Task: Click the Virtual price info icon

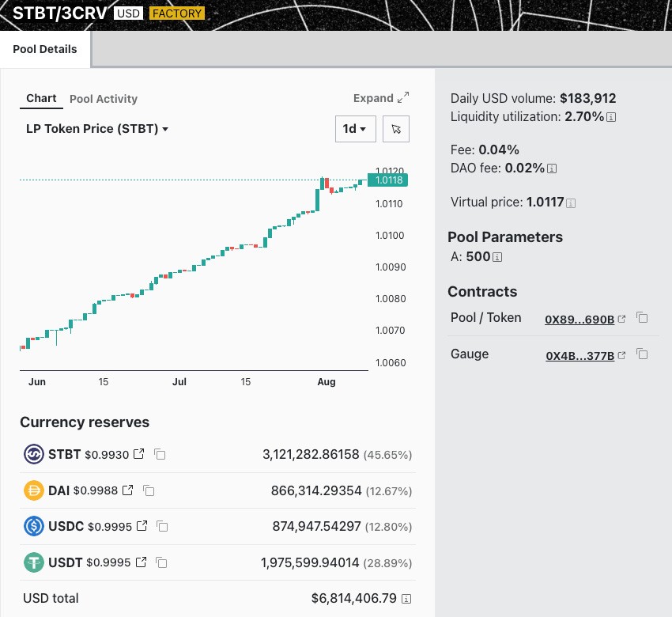Action: pyautogui.click(x=571, y=203)
